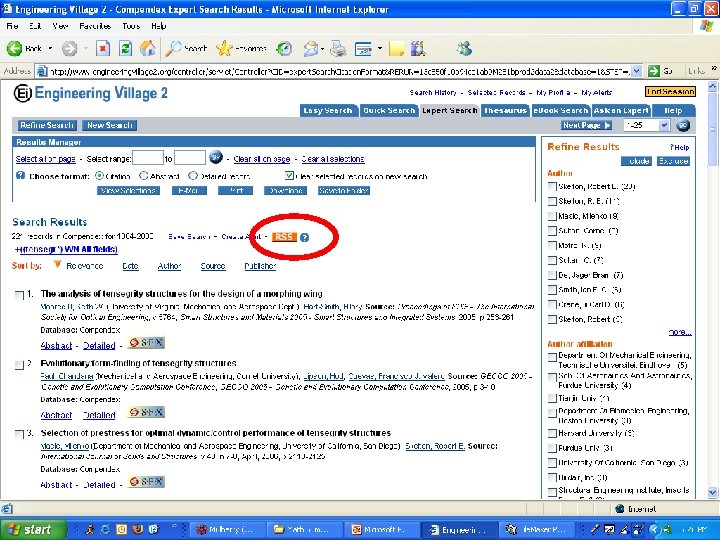Open the Microsoft PowerPoint taskbar item
This screenshot has width=720, height=540.
click(x=380, y=529)
